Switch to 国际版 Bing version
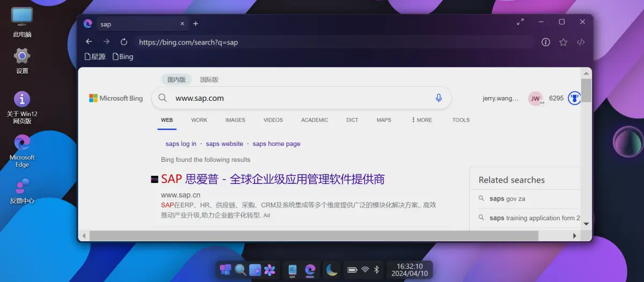Screen dimensions: 644x282 [209, 79]
